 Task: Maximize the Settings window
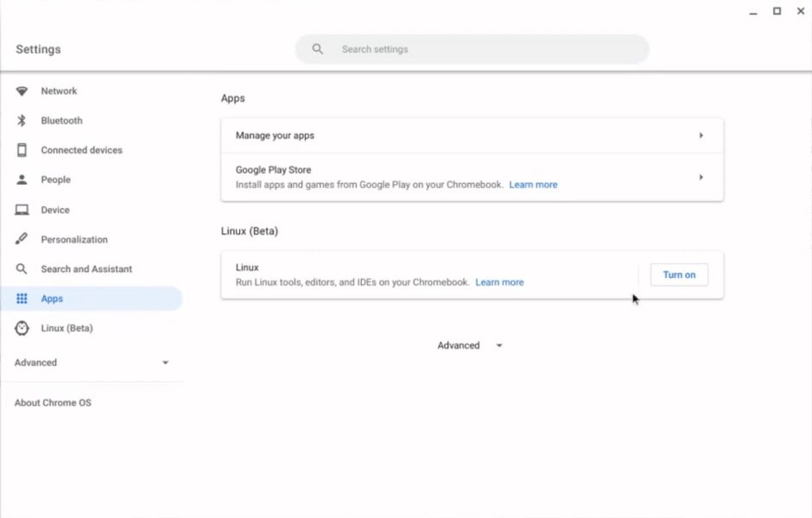[x=777, y=11]
